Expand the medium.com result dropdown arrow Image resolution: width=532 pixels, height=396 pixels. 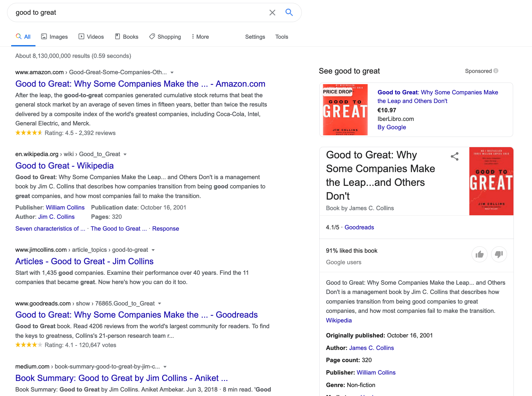165,367
